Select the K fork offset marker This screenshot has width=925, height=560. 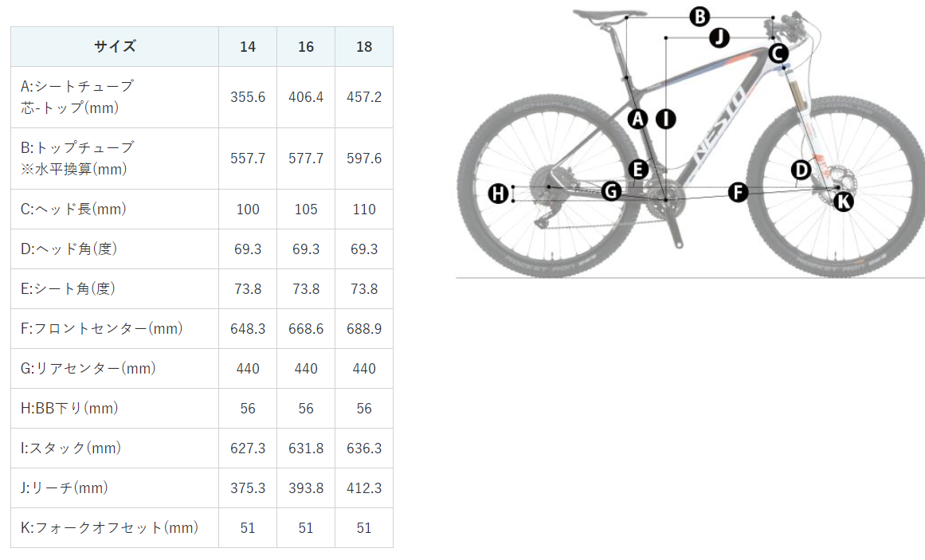(x=844, y=202)
